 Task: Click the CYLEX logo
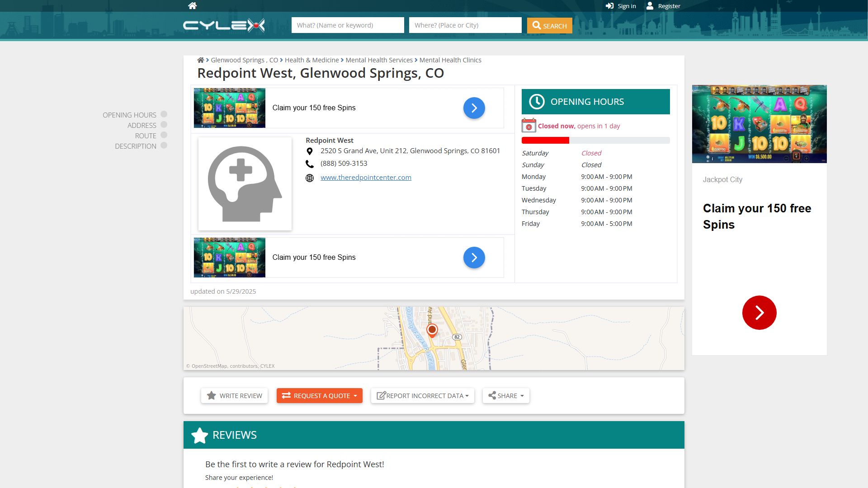tap(224, 25)
